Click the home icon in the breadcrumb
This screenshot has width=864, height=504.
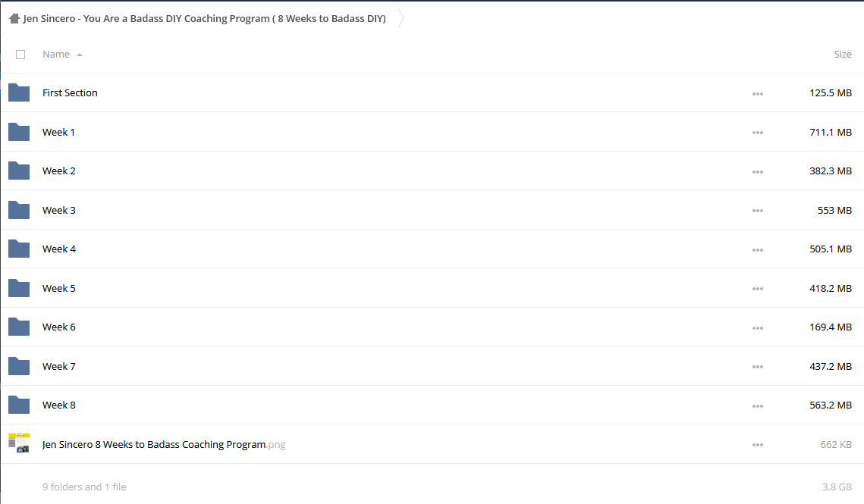(x=14, y=18)
